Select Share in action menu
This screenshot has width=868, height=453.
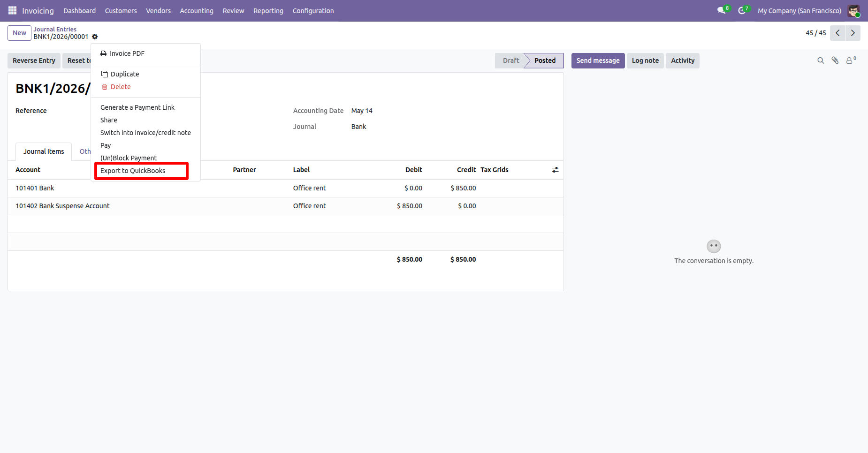[145, 120]
